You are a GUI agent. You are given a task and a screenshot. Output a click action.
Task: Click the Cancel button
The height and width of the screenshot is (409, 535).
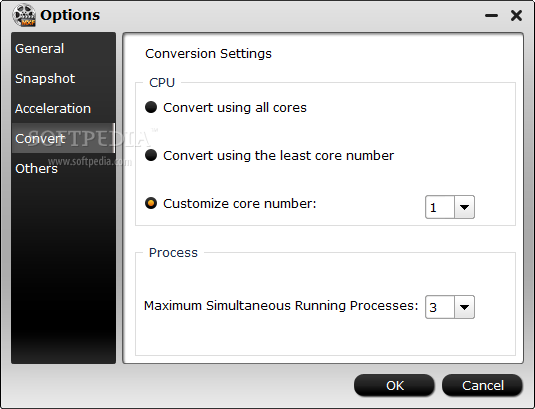(482, 385)
